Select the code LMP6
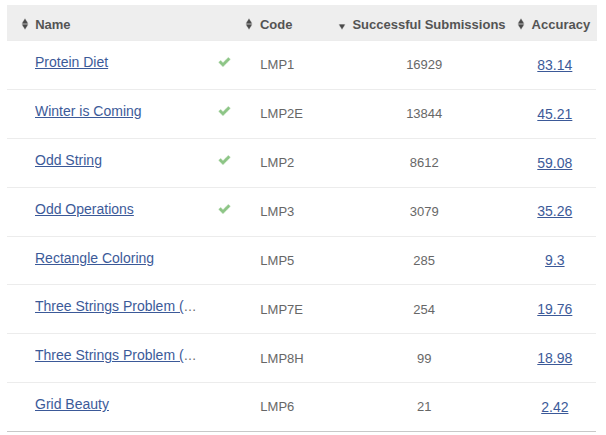The height and width of the screenshot is (435, 606). pos(277,407)
